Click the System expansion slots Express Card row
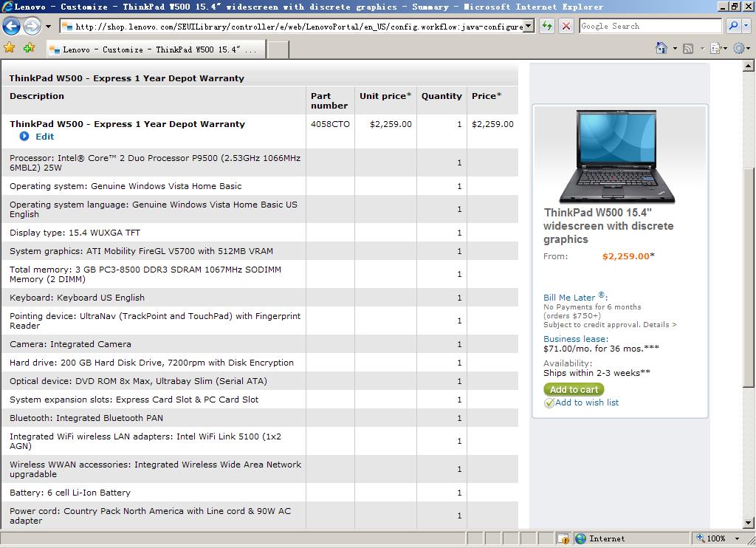Screen dimensions: 756x548 259,400
